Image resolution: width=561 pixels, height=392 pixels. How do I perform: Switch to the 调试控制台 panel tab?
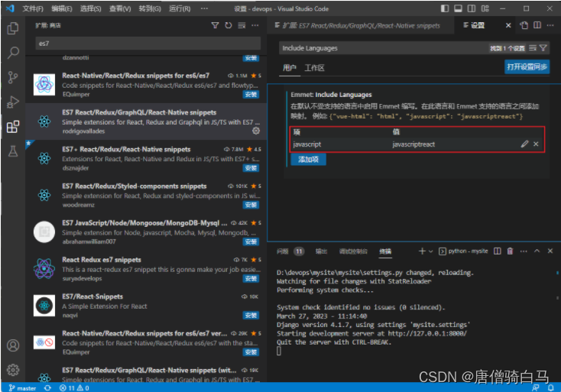(353, 251)
